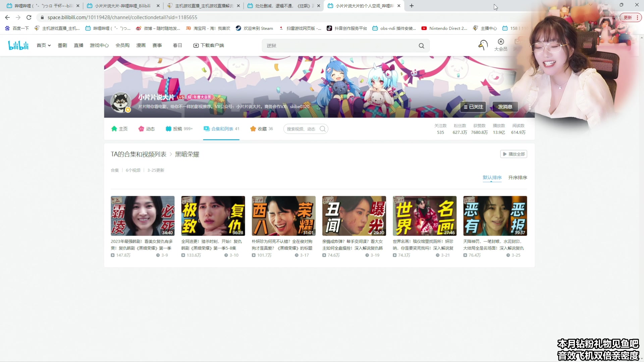Reload the page with refresh icon
644x362 pixels.
pyautogui.click(x=29, y=17)
